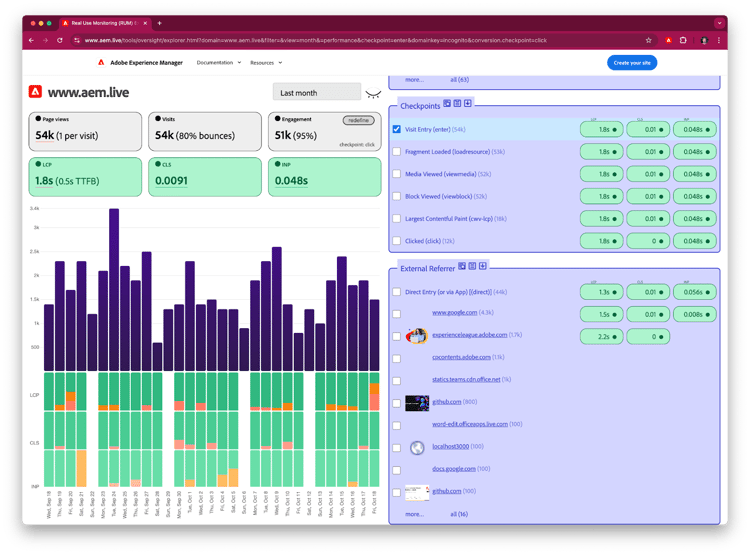Click the address bar URL field
The image size is (750, 554).
click(359, 41)
